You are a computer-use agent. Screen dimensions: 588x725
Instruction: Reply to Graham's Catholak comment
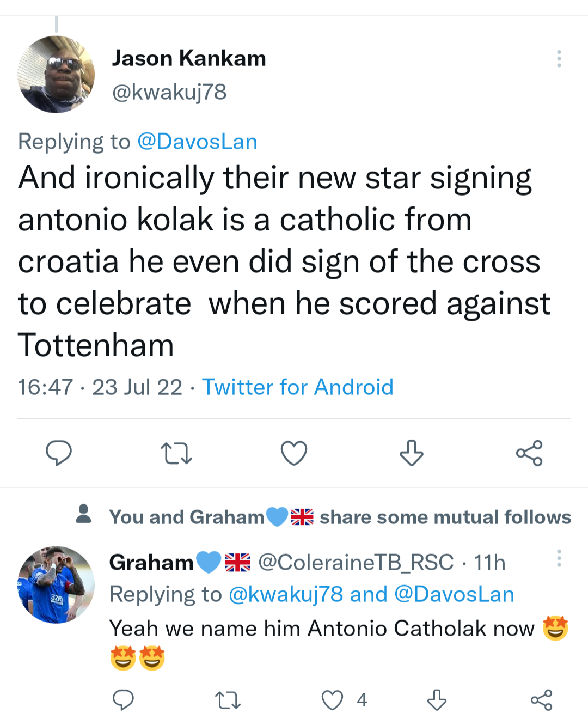[123, 700]
